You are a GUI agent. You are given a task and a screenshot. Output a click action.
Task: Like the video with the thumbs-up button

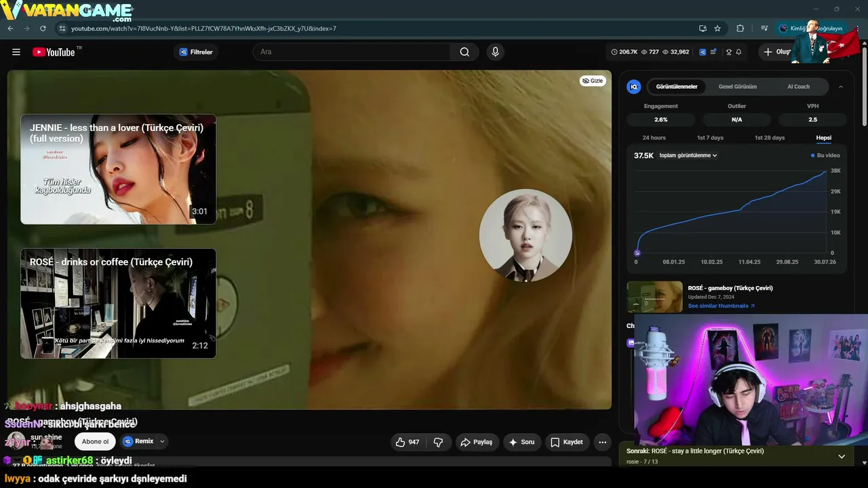point(408,442)
